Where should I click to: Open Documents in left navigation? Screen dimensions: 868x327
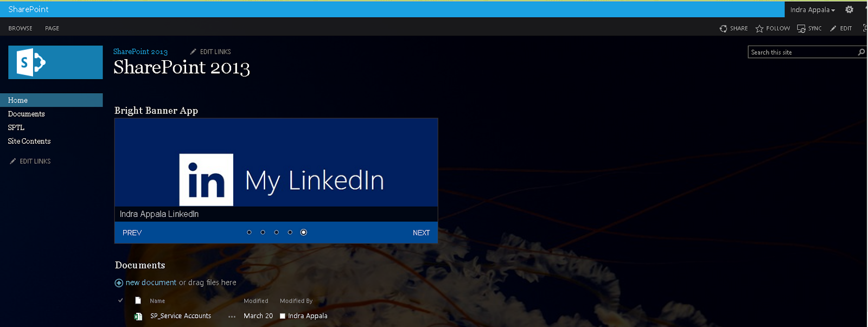tap(27, 114)
